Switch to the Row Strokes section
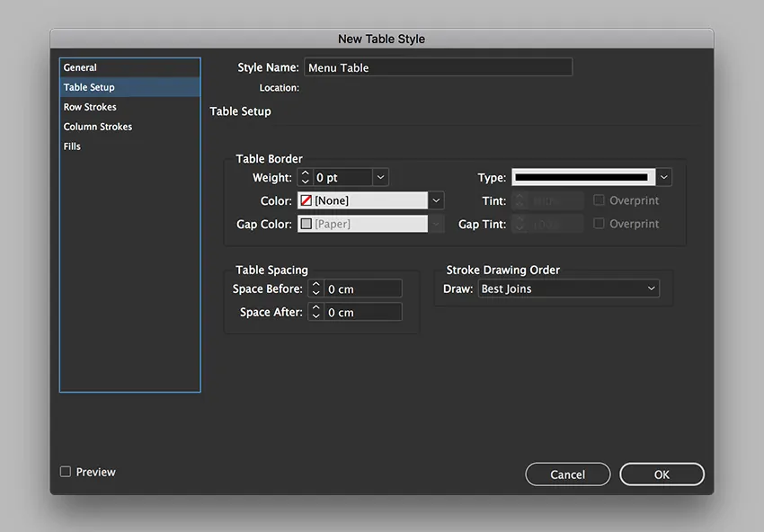764x532 pixels. click(x=90, y=107)
